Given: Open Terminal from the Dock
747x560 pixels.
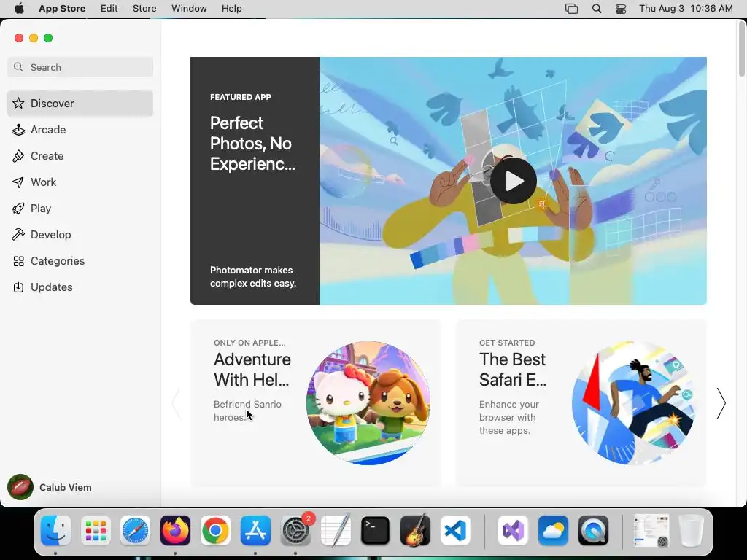Looking at the screenshot, I should tap(376, 531).
